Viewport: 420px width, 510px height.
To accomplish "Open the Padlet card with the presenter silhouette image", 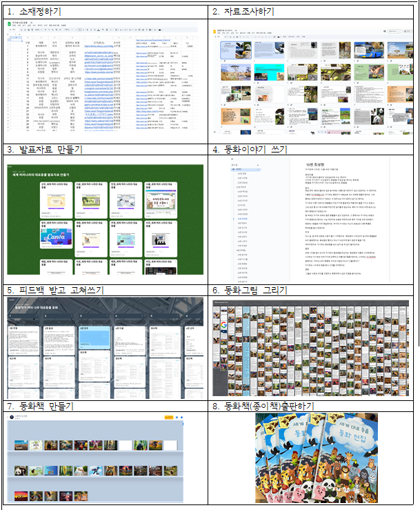I will click(x=161, y=239).
